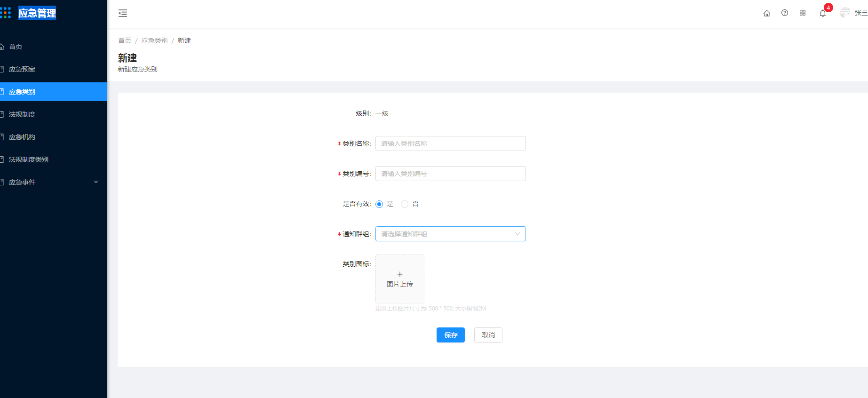
Task: Click the 新建 breadcrumb text
Action: [x=184, y=41]
